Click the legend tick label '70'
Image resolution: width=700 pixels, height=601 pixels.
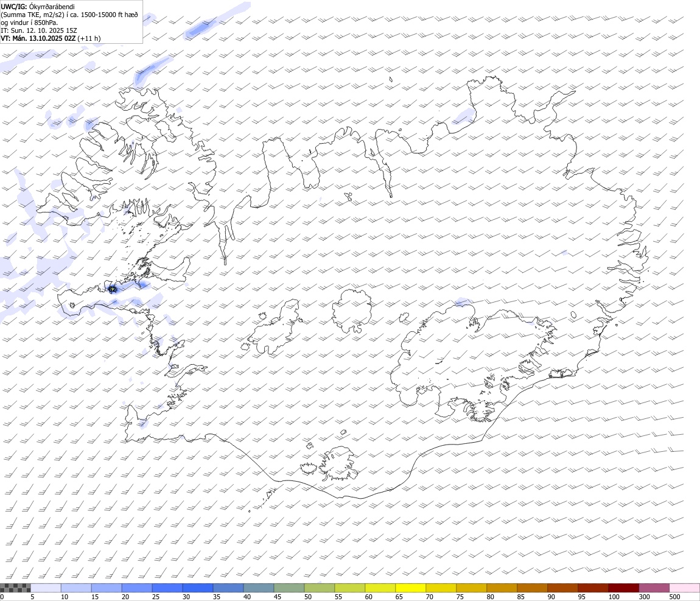point(430,597)
